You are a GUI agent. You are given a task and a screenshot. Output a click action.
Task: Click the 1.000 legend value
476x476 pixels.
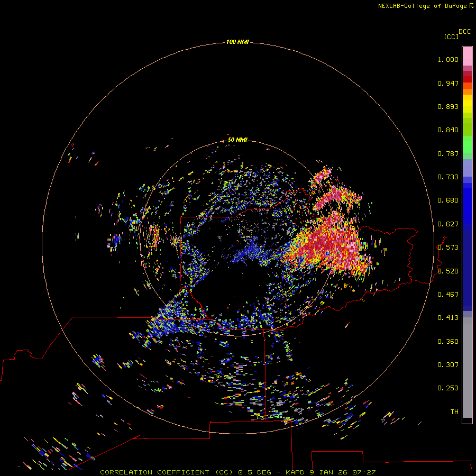tap(448, 59)
